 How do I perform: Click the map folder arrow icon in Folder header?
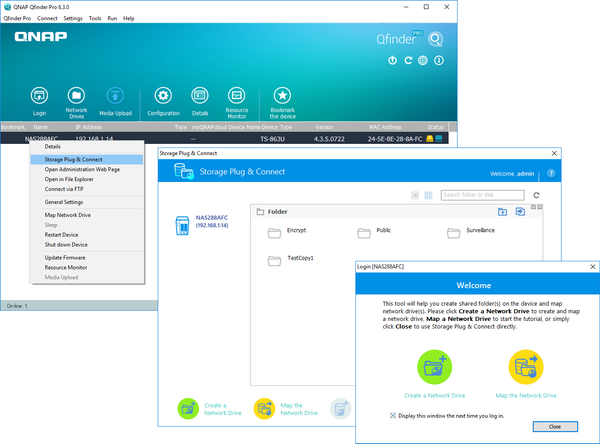click(520, 211)
